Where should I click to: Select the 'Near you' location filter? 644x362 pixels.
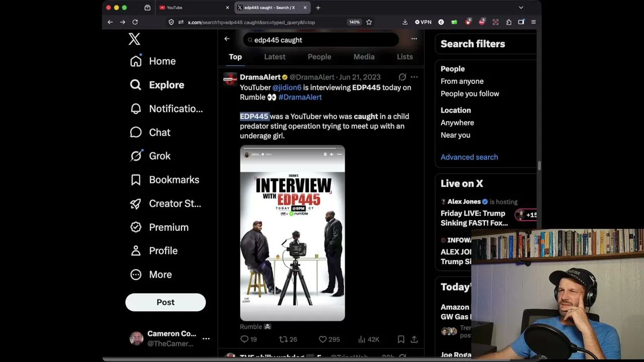[455, 135]
